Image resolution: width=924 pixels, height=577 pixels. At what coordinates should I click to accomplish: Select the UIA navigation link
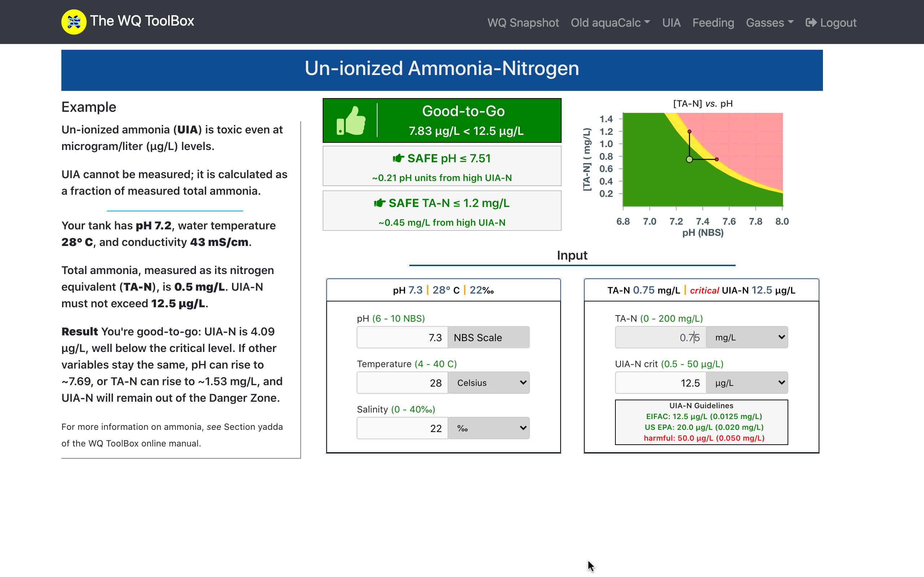click(x=671, y=22)
